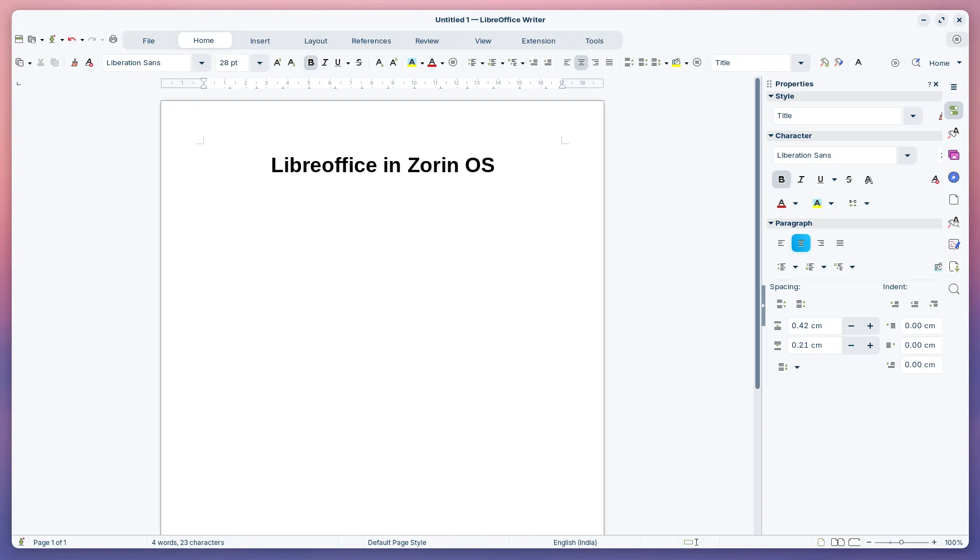Open the sidebar Find deck magnifier
Image resolution: width=980 pixels, height=560 pixels.
(x=954, y=289)
